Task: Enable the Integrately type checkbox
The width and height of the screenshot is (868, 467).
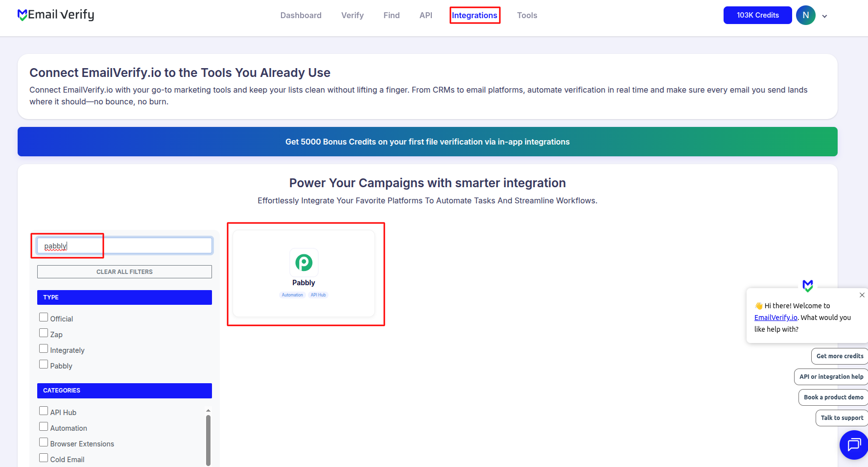Action: click(x=44, y=349)
